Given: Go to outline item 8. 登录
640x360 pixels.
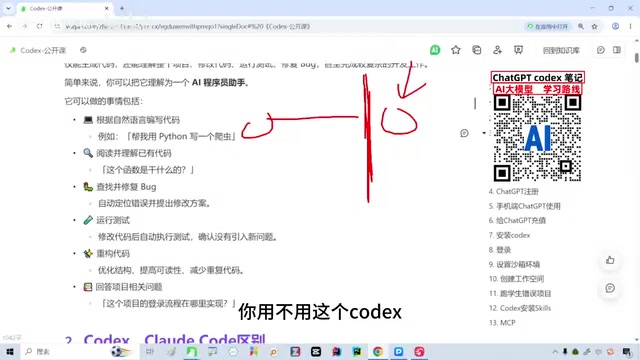Looking at the screenshot, I should [x=500, y=250].
